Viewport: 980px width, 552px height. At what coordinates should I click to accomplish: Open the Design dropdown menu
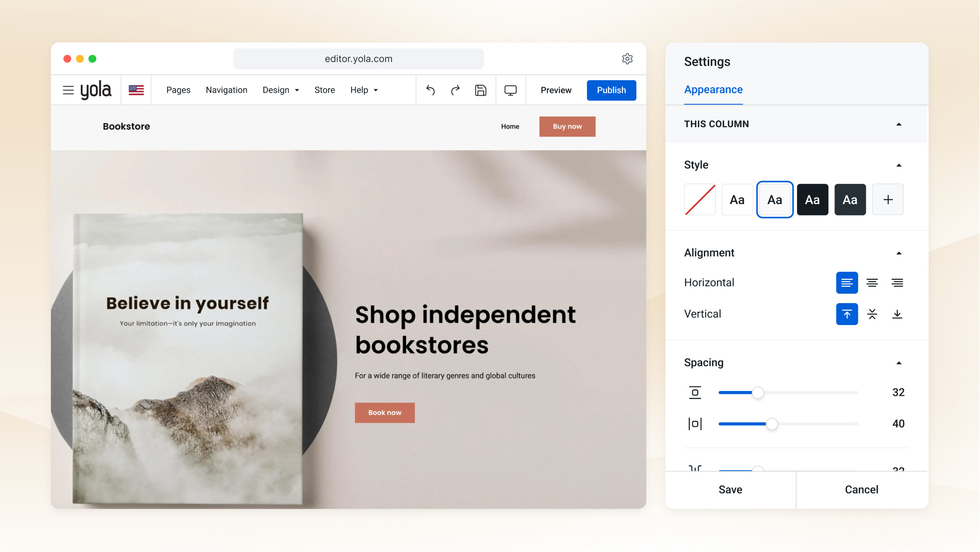281,90
